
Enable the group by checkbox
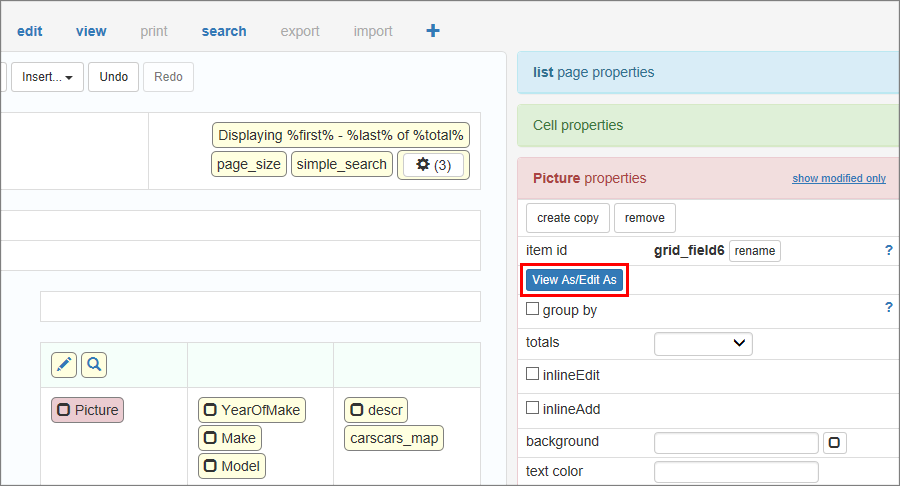click(533, 310)
